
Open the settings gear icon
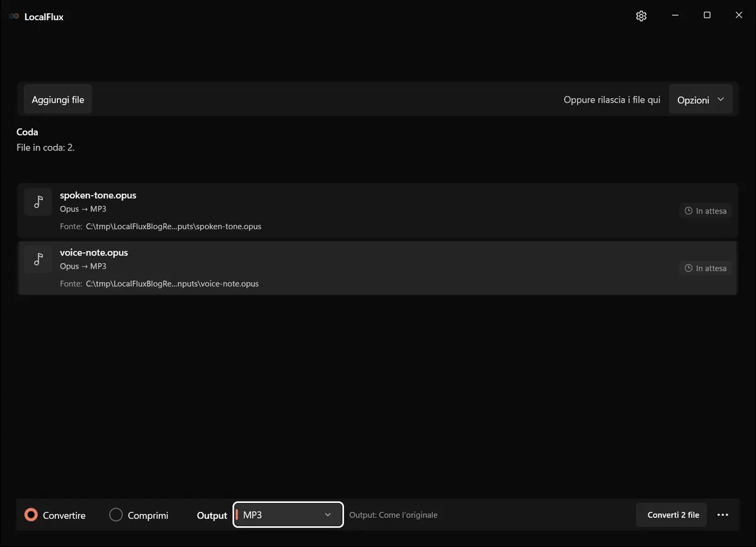pos(641,16)
